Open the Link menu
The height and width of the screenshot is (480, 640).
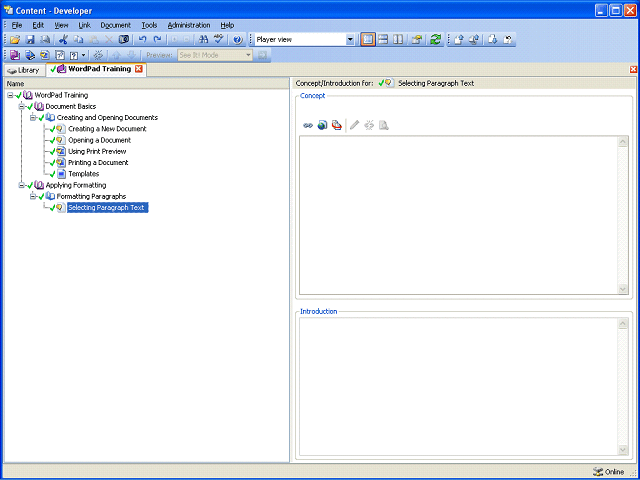[x=84, y=25]
